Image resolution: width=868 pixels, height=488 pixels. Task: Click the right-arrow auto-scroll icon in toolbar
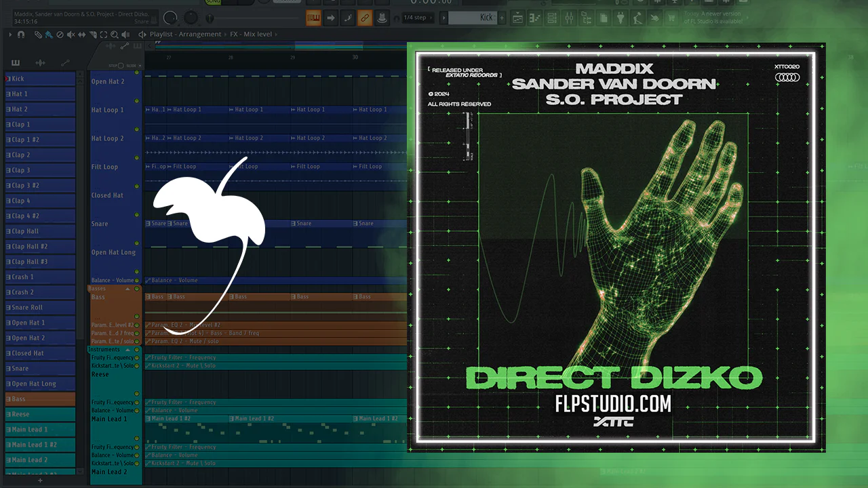point(330,18)
